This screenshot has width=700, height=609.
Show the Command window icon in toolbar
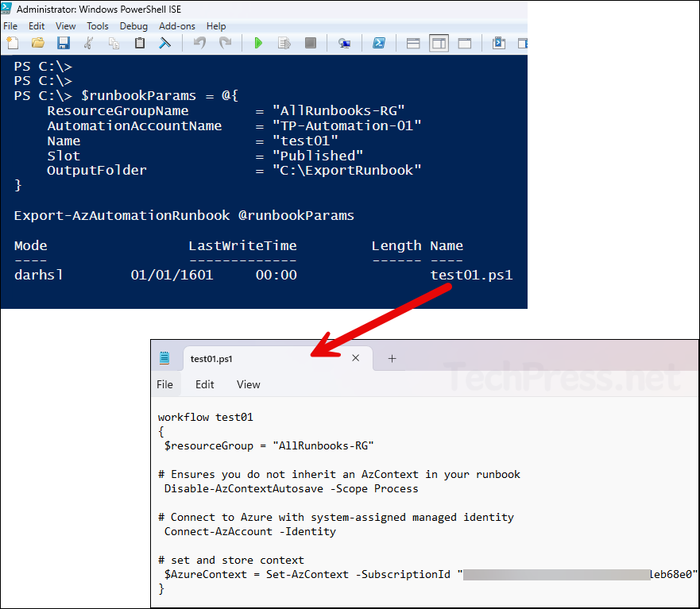[499, 43]
